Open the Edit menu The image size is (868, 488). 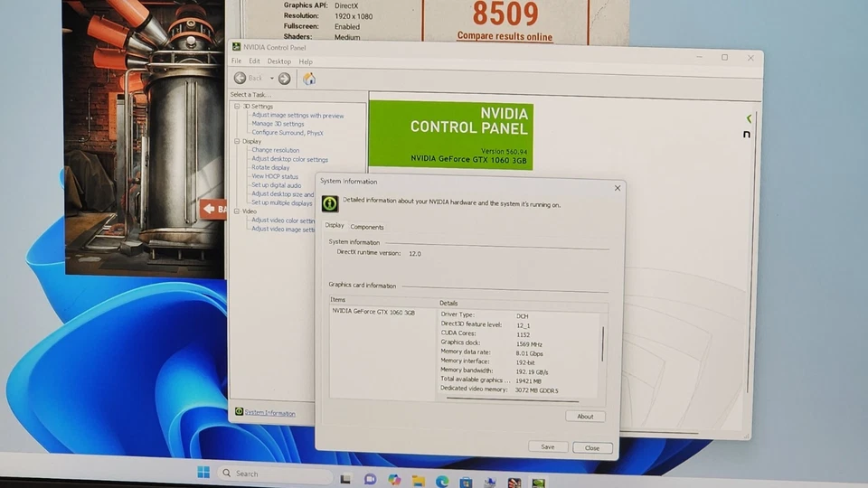pyautogui.click(x=254, y=61)
